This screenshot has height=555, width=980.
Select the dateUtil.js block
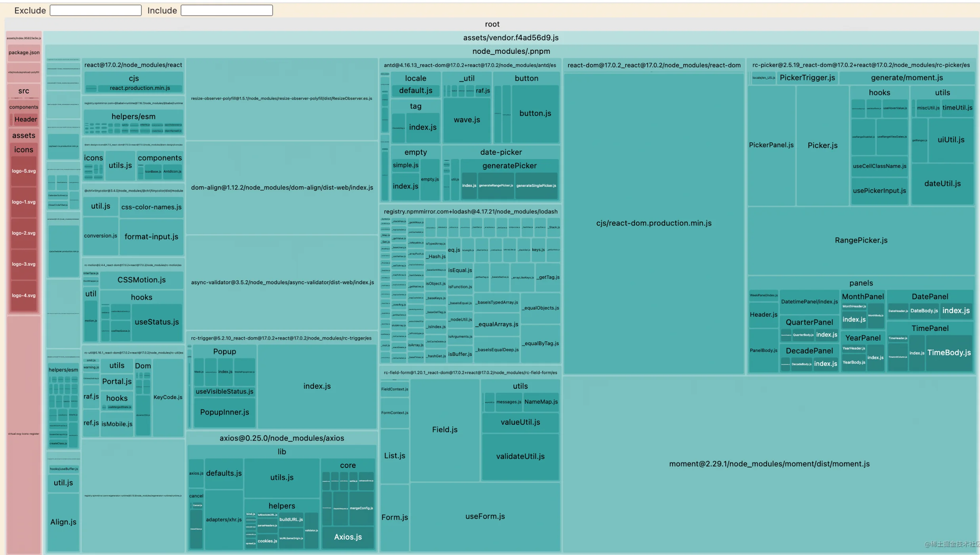(942, 184)
